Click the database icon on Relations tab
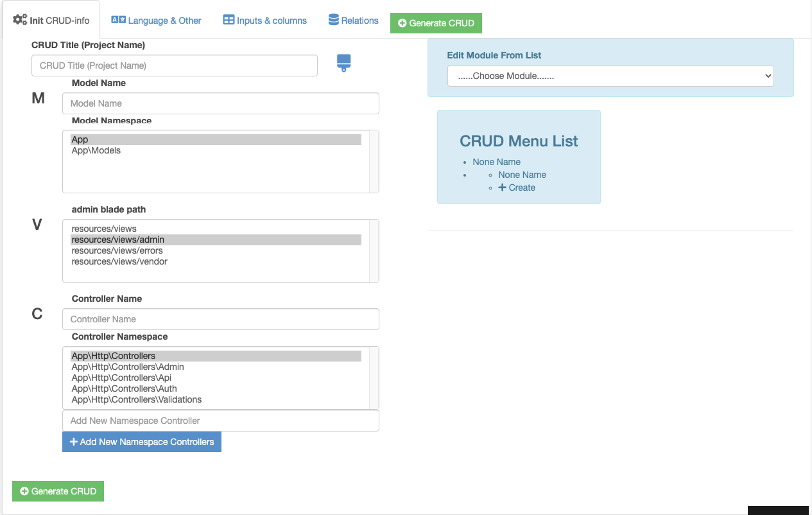The width and height of the screenshot is (812, 515). point(333,20)
